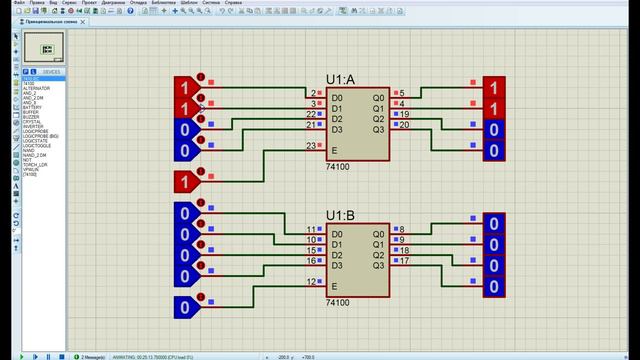The width and height of the screenshot is (640, 360).
Task: Open the 2 Message(s) log
Action: click(89, 357)
